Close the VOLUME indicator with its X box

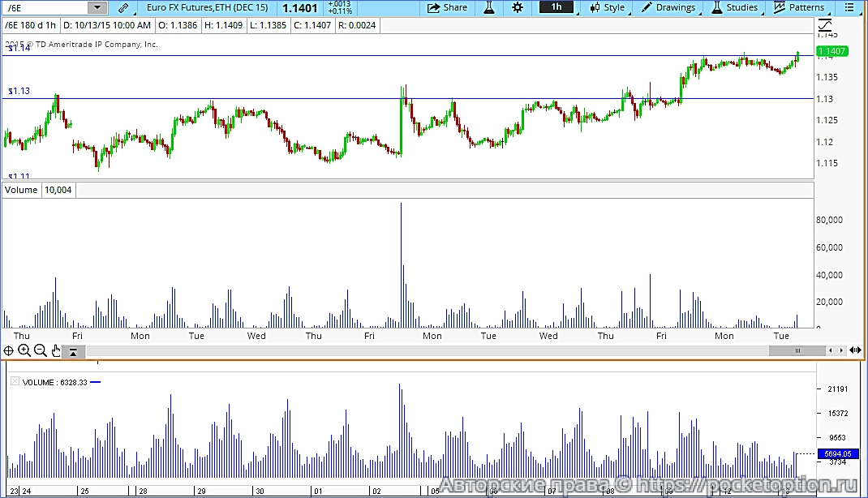(x=14, y=381)
